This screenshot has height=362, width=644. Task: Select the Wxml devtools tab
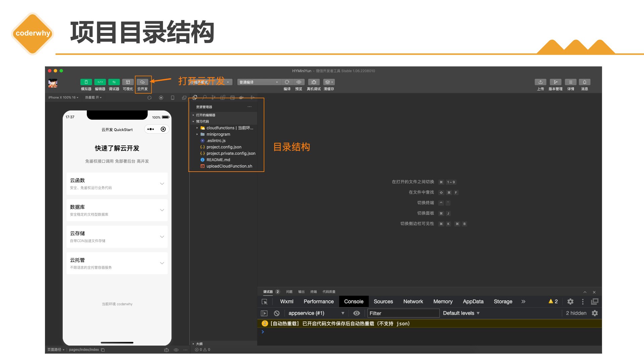287,301
